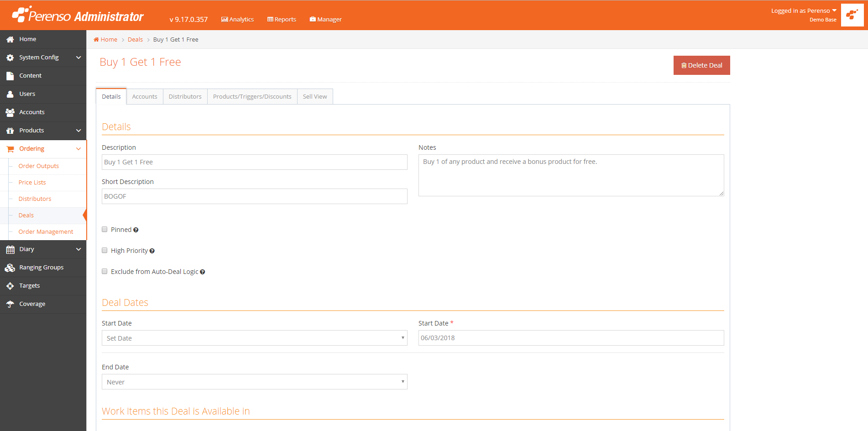Click the Description input field
The image size is (868, 431).
(x=255, y=162)
